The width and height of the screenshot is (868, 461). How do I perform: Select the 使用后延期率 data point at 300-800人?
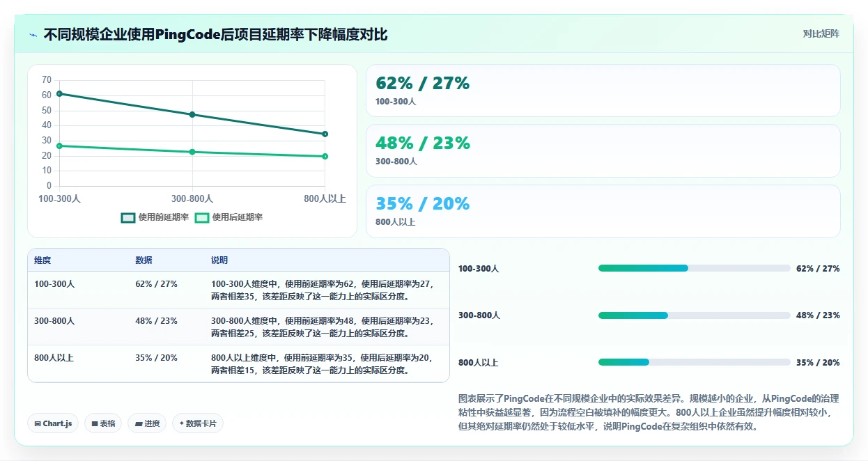(x=192, y=152)
